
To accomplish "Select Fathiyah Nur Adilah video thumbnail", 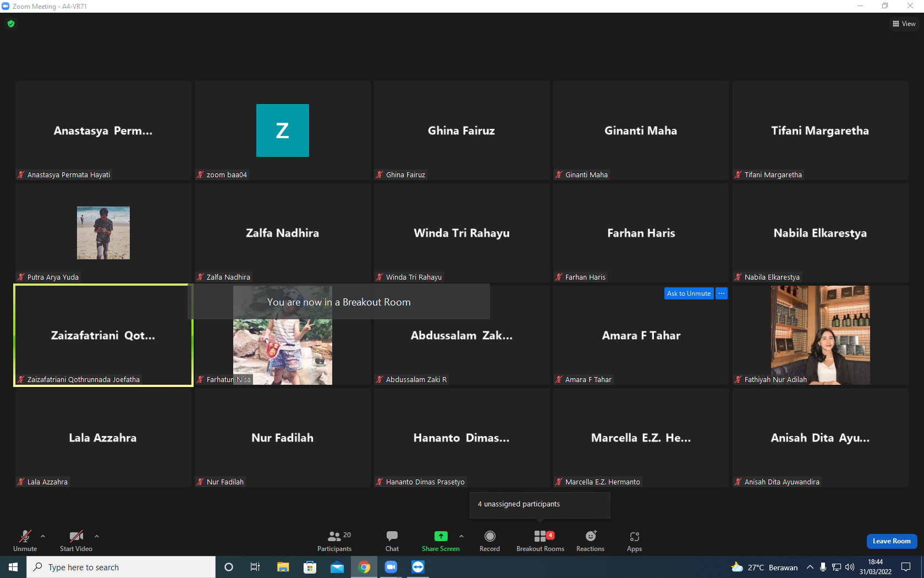I will (820, 335).
